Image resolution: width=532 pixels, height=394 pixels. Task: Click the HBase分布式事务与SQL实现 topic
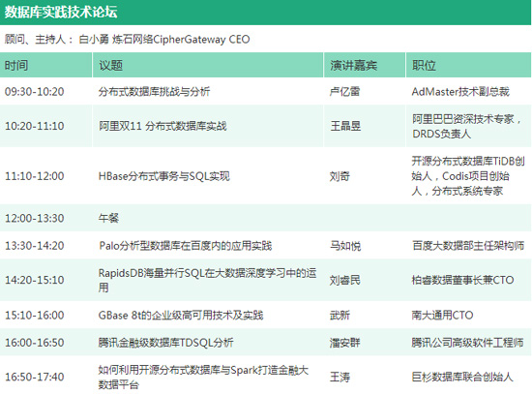tap(163, 176)
